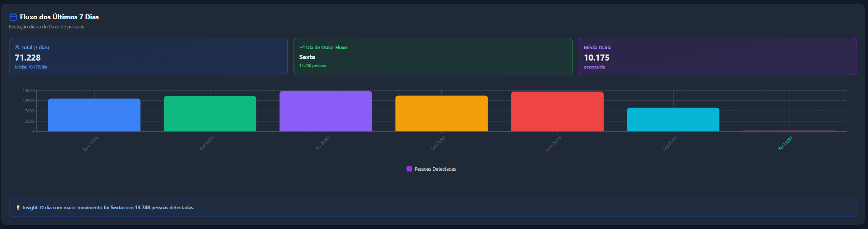
Task: Click the large 10.175 value in the Média Diária card
Action: click(x=596, y=58)
